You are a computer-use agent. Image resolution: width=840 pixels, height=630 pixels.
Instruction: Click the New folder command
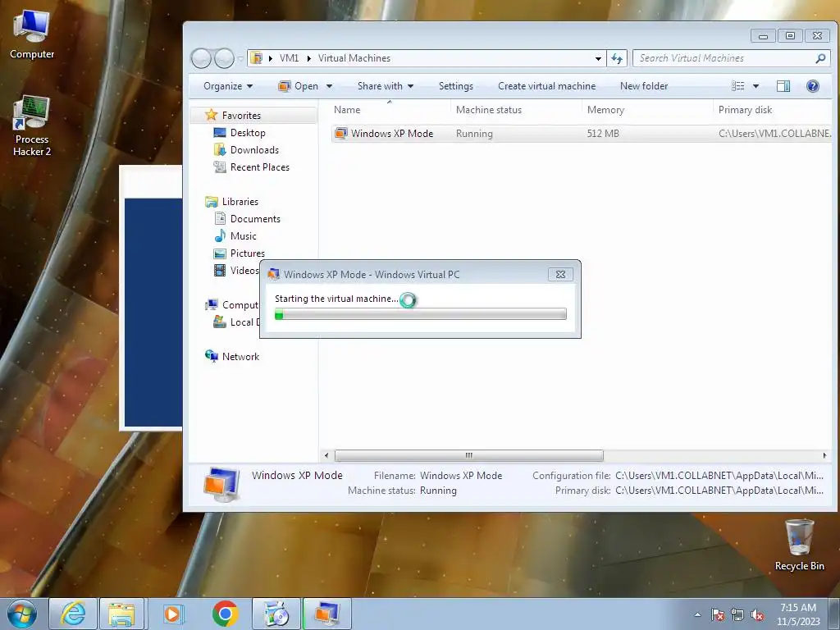click(644, 86)
